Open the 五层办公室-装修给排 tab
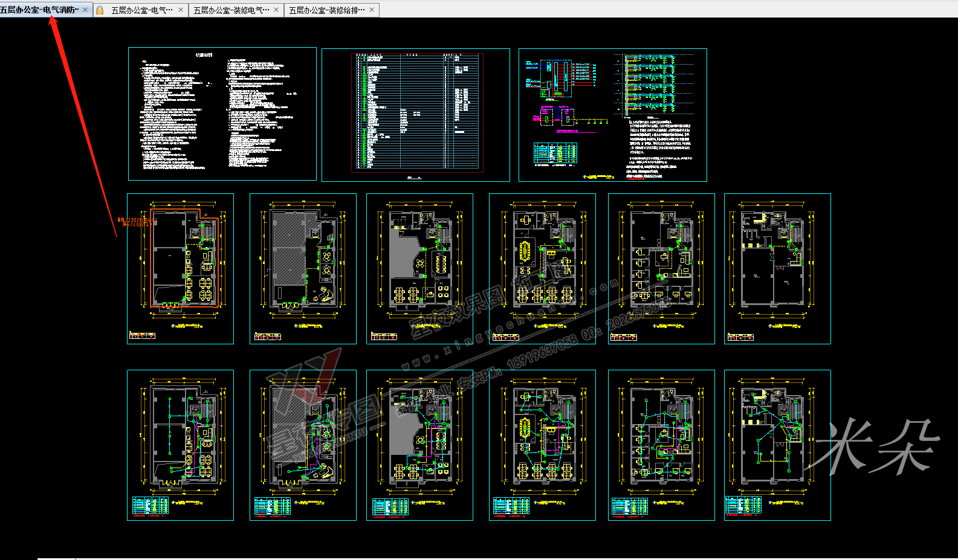Viewport: 958px width, 560px height. (x=326, y=10)
